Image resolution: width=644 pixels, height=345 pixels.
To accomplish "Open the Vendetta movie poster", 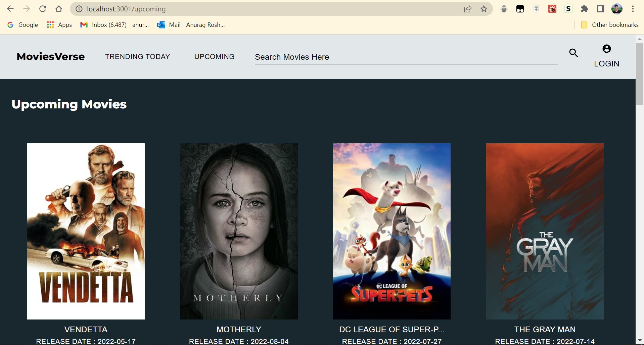I will coord(86,231).
